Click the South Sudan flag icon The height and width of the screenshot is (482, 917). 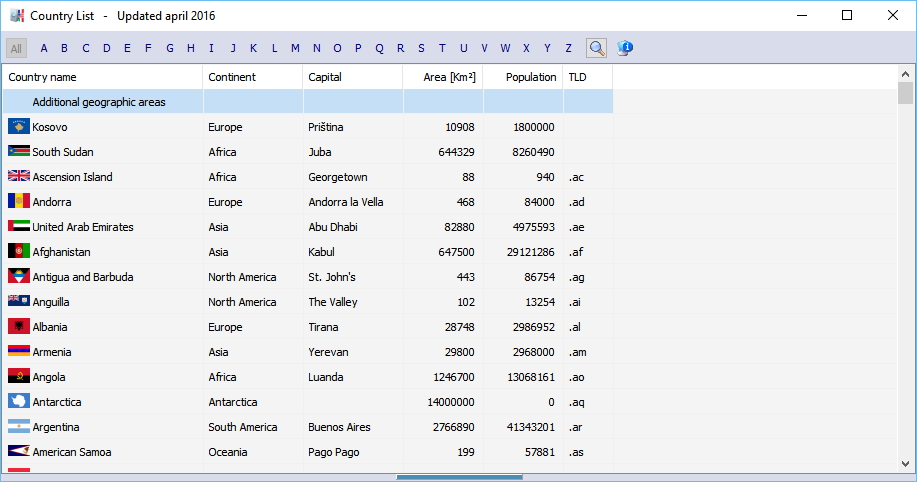[x=18, y=152]
